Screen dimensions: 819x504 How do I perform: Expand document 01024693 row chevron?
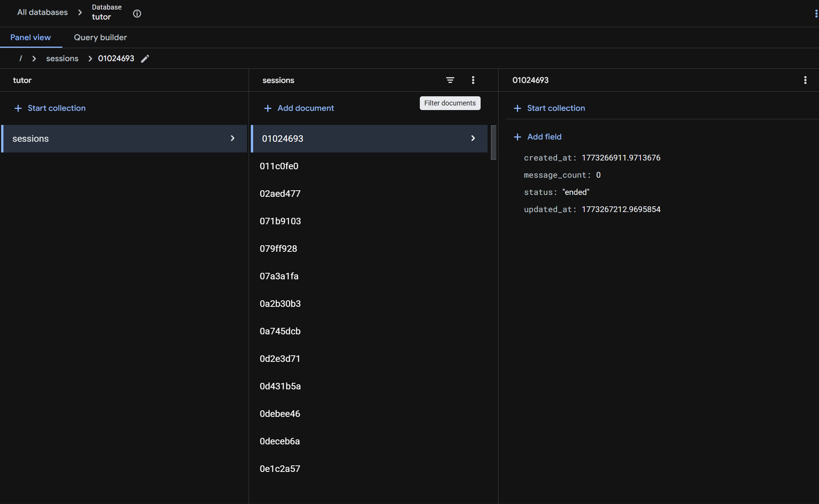(473, 138)
